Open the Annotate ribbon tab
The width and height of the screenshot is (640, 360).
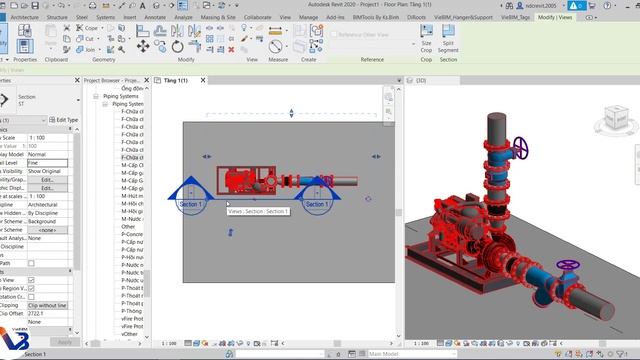point(155,17)
